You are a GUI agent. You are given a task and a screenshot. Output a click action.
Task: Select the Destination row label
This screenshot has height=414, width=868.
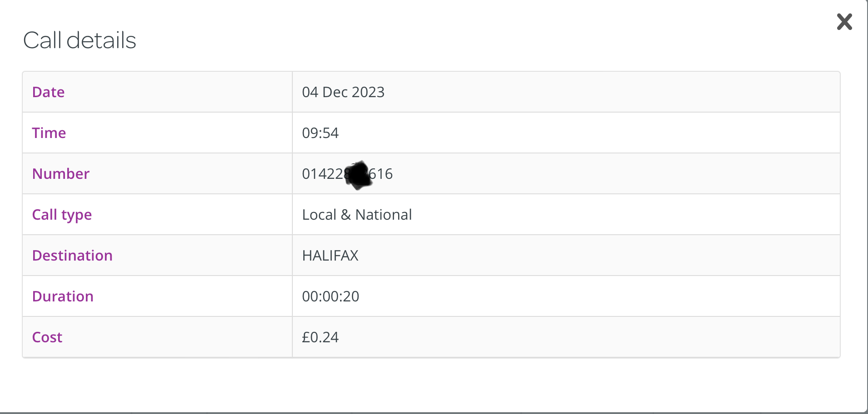click(x=72, y=255)
